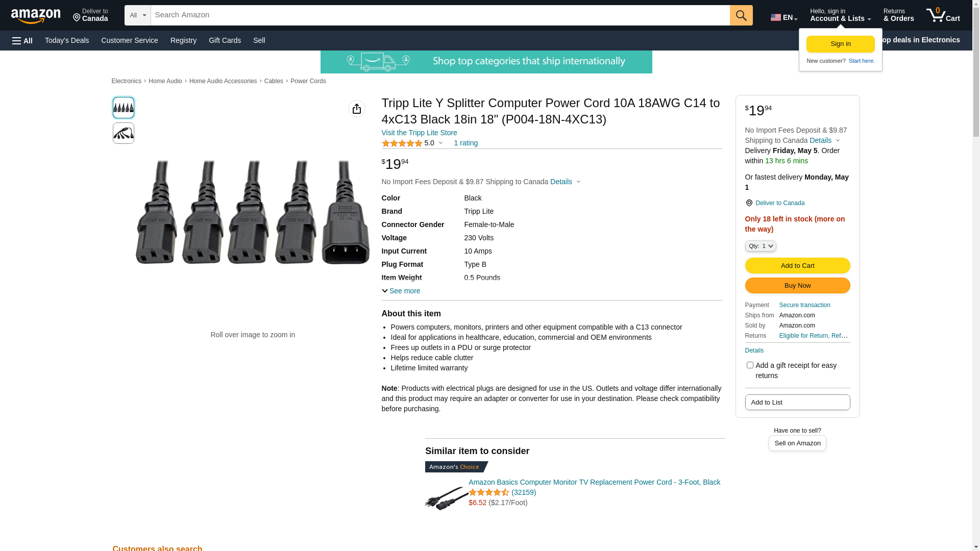Click the EN language flag selector

(x=783, y=17)
